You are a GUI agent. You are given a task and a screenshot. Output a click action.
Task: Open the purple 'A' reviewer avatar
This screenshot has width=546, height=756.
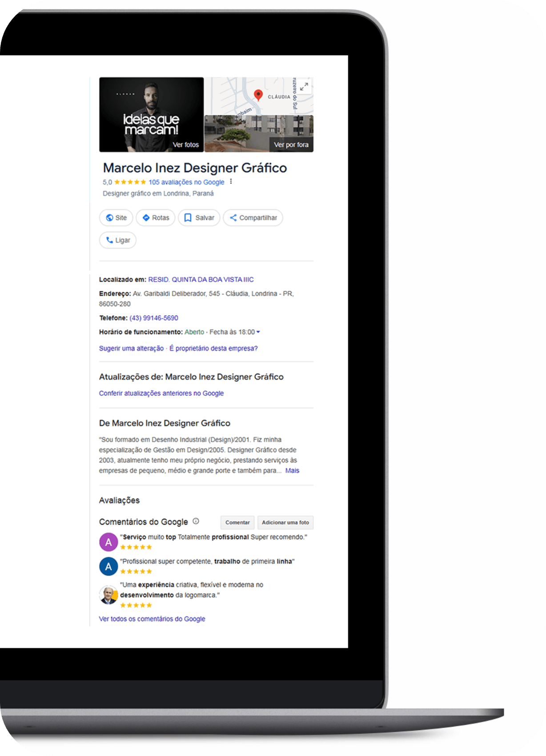[108, 542]
